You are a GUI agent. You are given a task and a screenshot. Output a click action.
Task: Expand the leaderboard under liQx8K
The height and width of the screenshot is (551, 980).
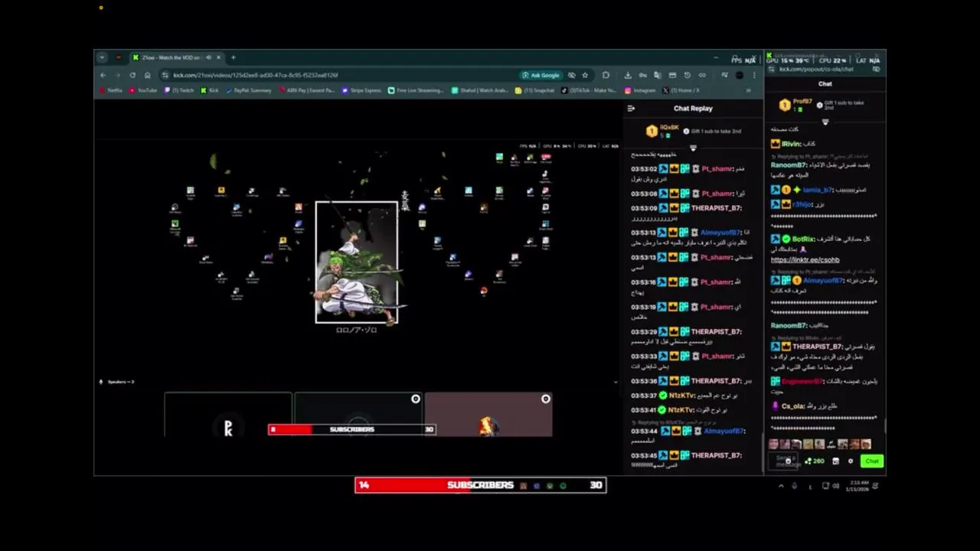[x=693, y=148]
